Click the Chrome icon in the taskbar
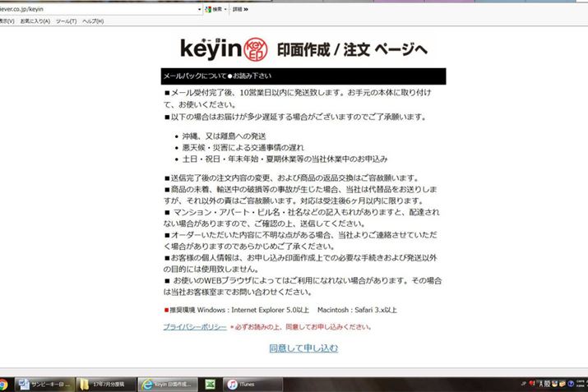Image resolution: width=588 pixels, height=392 pixels. (x=3, y=385)
